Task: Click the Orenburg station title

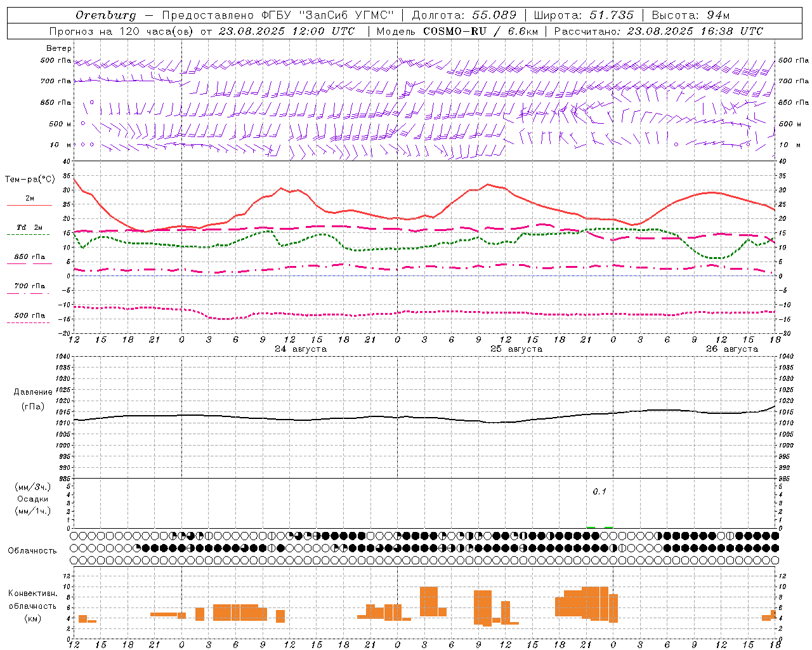Action: click(106, 15)
